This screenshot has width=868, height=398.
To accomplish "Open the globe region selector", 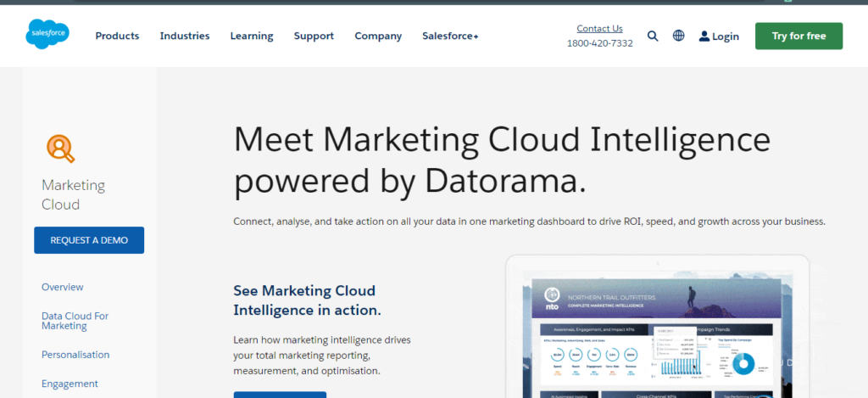I will (678, 36).
